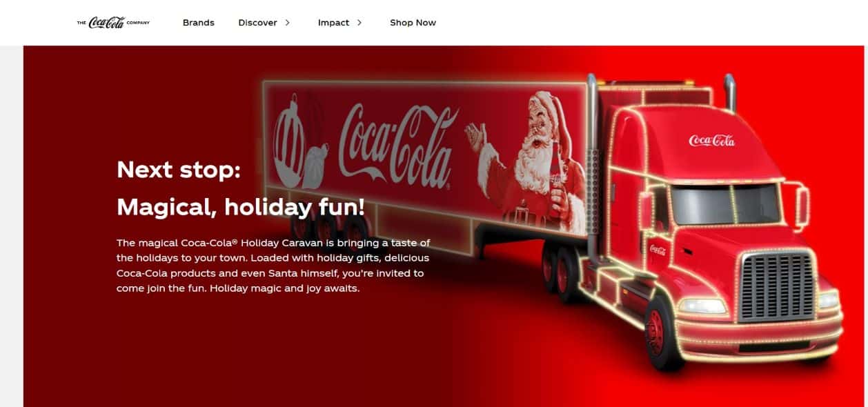Viewport: 868px width, 407px height.
Task: Click small Coca-Cola logo on truck door
Action: (658, 249)
